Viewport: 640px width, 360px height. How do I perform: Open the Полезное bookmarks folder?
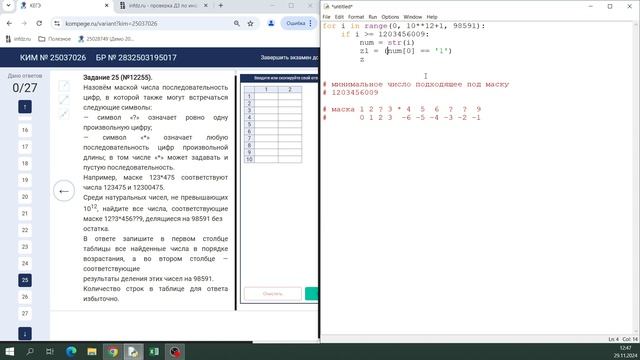tap(54, 39)
